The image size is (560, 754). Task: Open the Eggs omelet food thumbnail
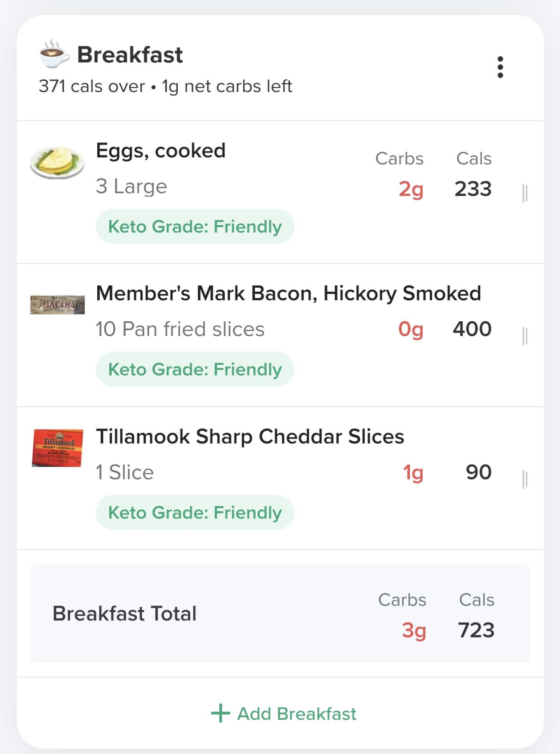58,163
